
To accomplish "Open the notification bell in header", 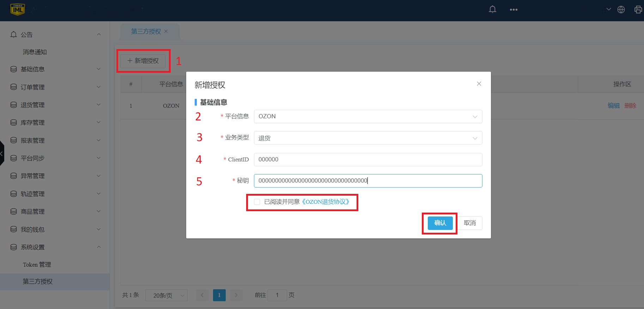I will (493, 10).
